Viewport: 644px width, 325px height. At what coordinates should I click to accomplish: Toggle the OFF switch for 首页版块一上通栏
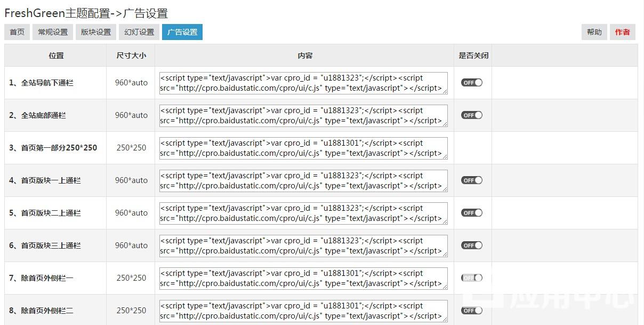point(472,180)
